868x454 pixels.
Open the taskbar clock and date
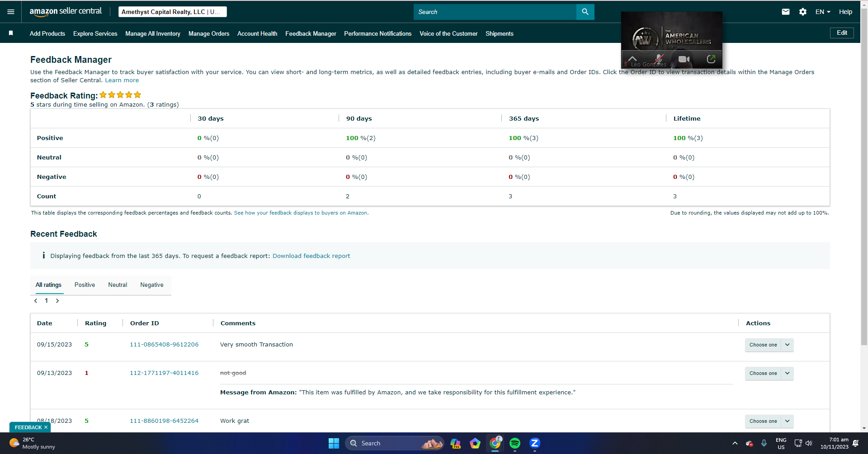coord(835,443)
